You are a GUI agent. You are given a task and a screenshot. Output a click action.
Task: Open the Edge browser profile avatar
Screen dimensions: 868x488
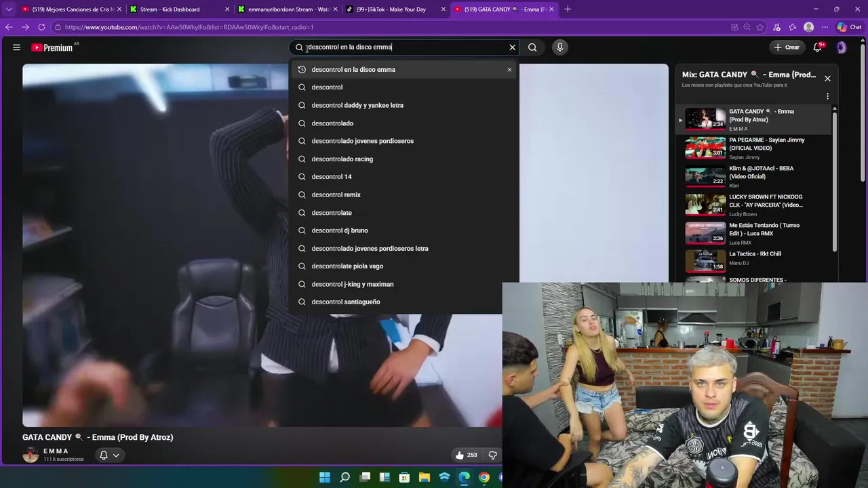pos(808,27)
